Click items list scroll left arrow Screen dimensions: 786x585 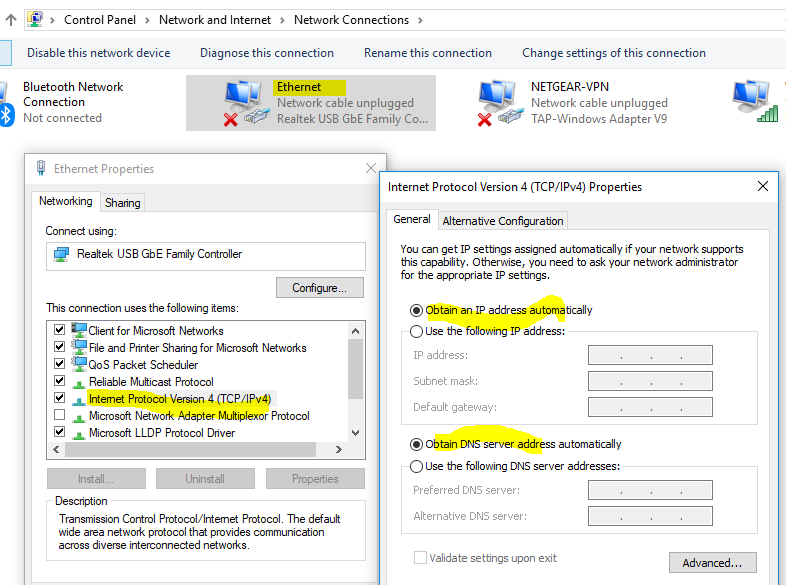[56, 450]
